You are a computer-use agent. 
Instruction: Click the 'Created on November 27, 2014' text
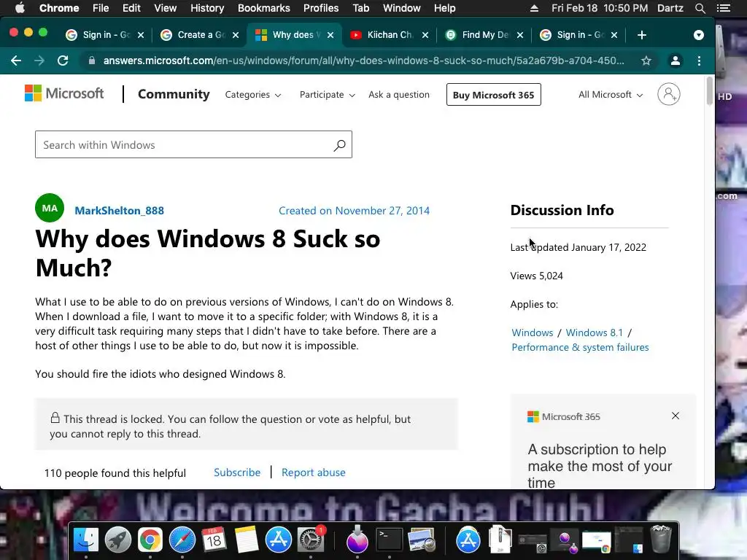point(354,211)
